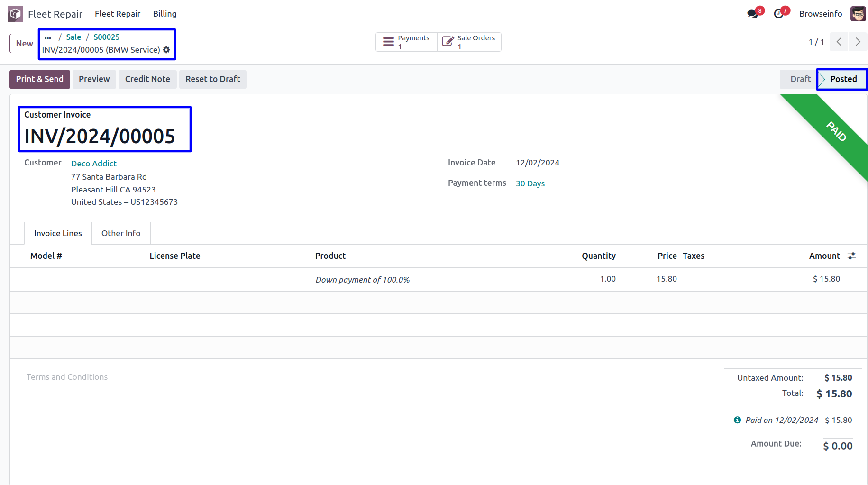Screen dimensions: 868x485
Task: Open the activities clock icon
Action: click(x=778, y=14)
